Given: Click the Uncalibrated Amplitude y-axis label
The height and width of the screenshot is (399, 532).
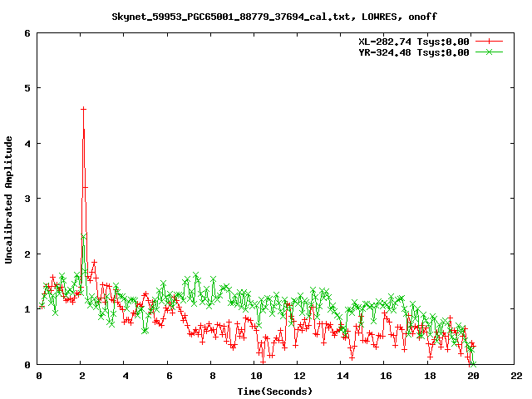Looking at the screenshot, I should pos(8,199).
